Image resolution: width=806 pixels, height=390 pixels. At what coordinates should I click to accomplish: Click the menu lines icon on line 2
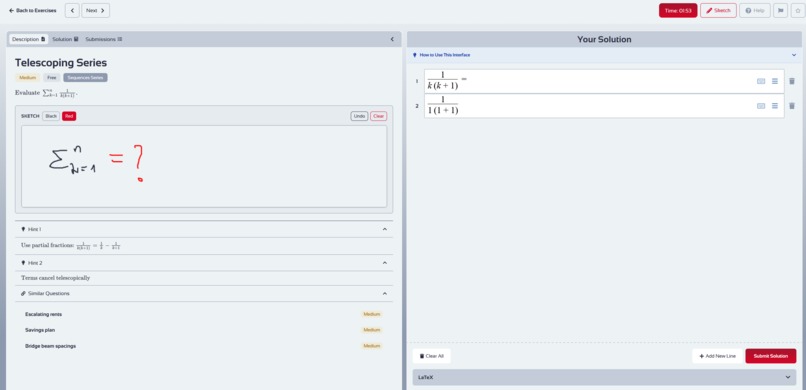(x=775, y=106)
